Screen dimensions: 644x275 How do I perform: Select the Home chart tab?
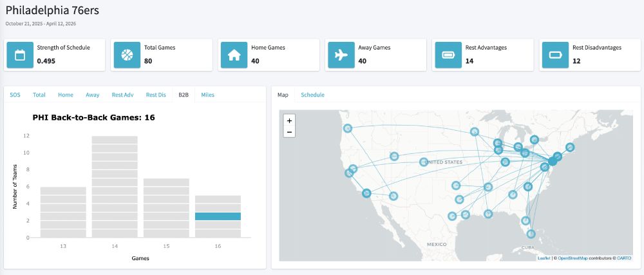click(65, 95)
